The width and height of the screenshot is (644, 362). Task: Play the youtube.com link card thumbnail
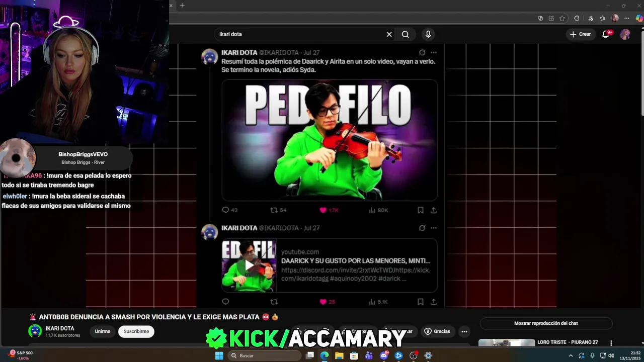click(249, 265)
